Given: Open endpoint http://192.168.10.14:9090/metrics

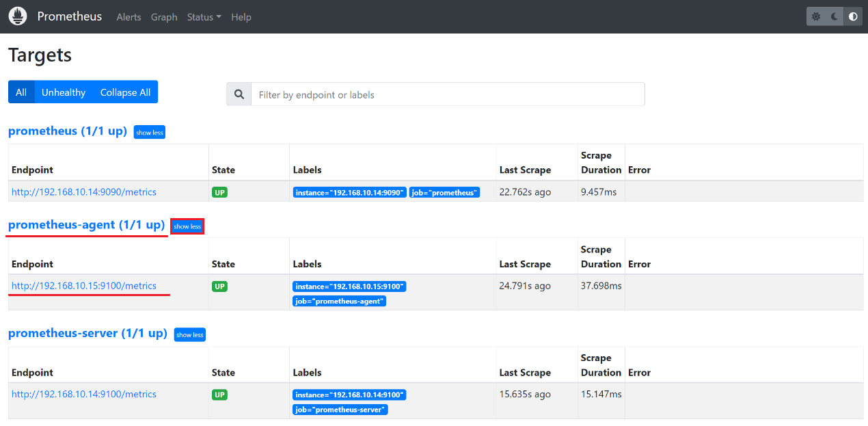Looking at the screenshot, I should [84, 192].
